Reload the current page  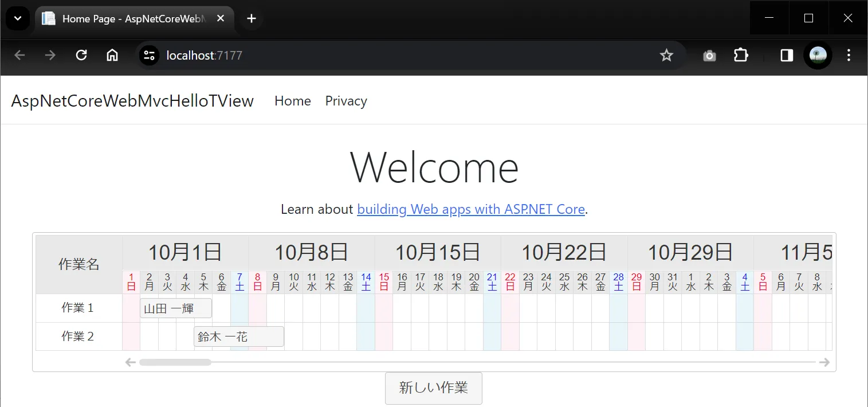81,55
